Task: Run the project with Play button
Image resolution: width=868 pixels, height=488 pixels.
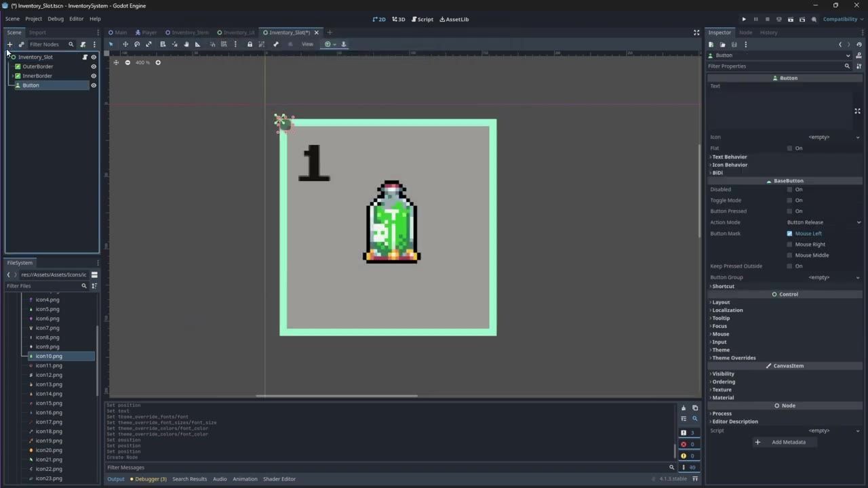Action: click(x=744, y=19)
